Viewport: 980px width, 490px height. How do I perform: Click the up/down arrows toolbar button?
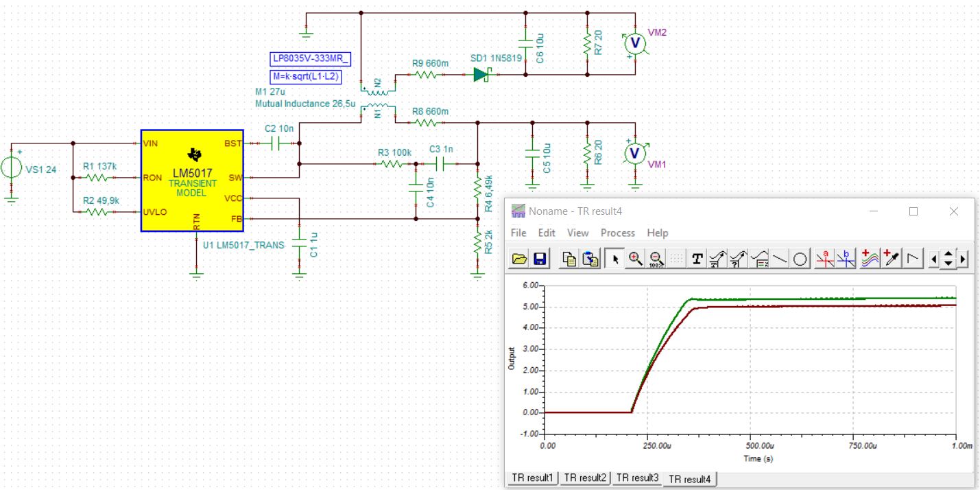pyautogui.click(x=948, y=259)
